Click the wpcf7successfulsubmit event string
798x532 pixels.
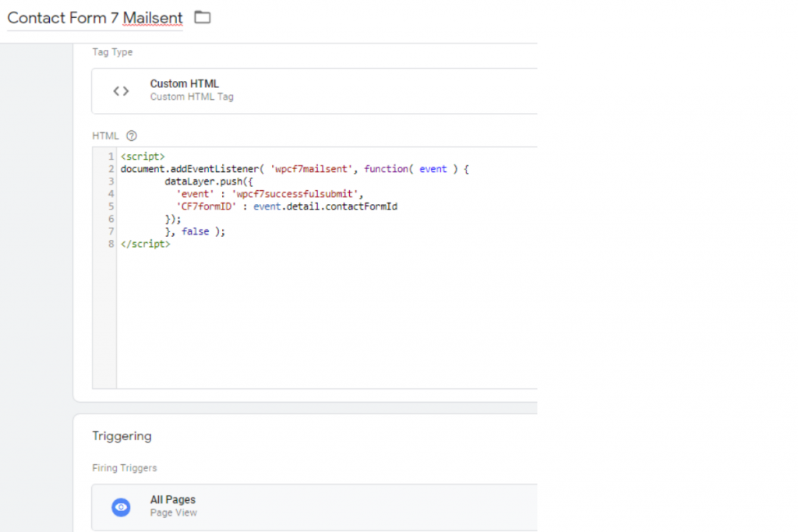(x=295, y=193)
